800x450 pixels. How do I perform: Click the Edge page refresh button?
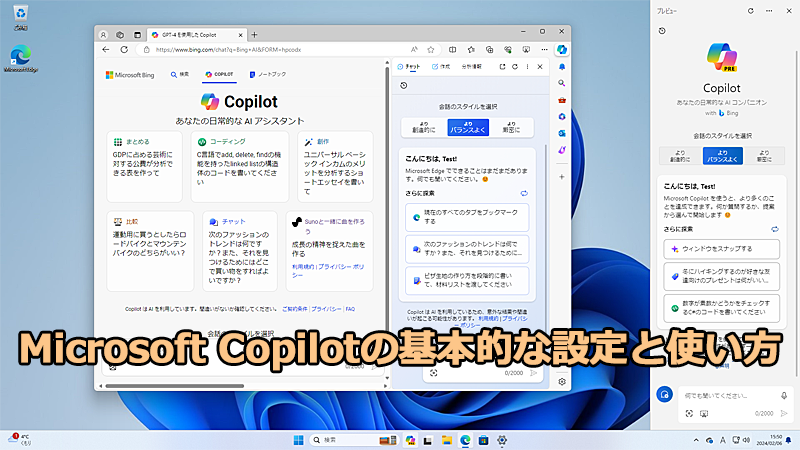[x=124, y=49]
